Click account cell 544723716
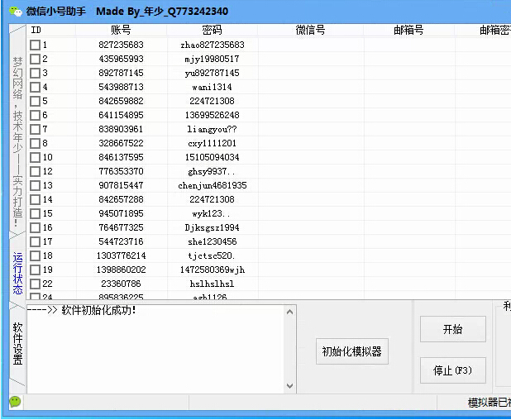The image size is (511, 420). coord(122,241)
